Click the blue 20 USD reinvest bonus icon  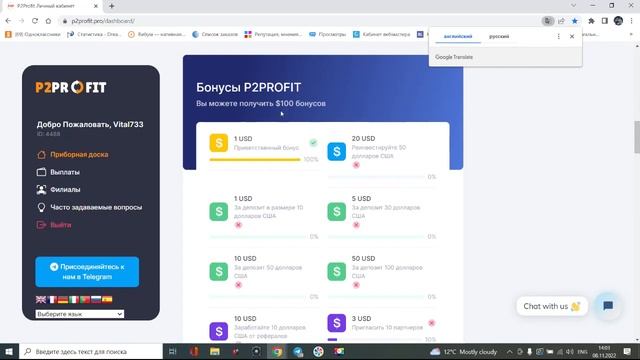click(337, 151)
